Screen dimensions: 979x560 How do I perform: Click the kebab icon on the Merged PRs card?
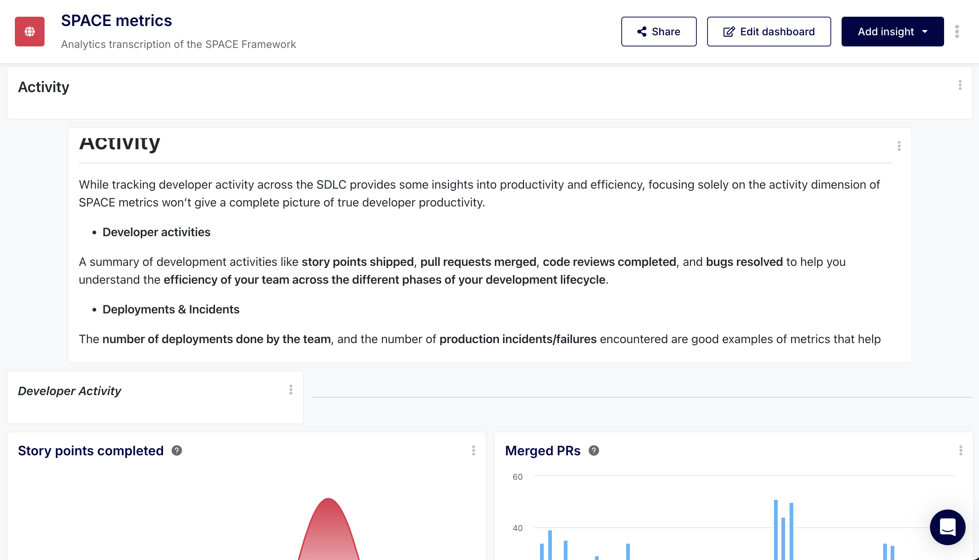[x=960, y=451]
